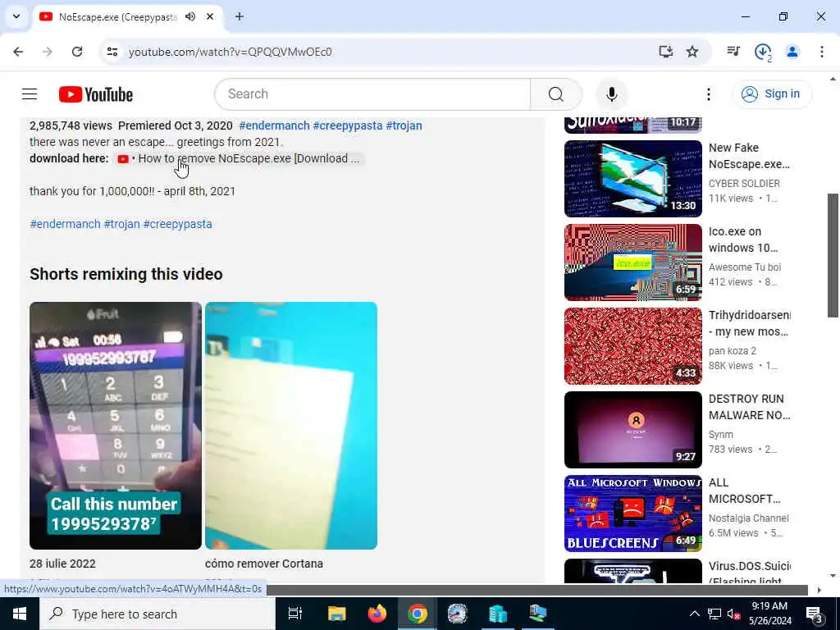Image resolution: width=840 pixels, height=630 pixels.
Task: Open a new tab
Action: click(240, 16)
